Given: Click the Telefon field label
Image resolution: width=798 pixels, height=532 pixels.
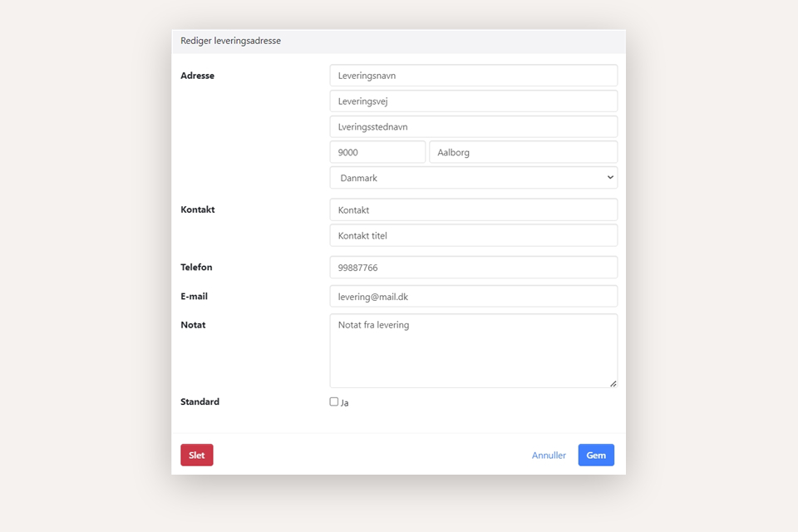Looking at the screenshot, I should click(x=196, y=268).
